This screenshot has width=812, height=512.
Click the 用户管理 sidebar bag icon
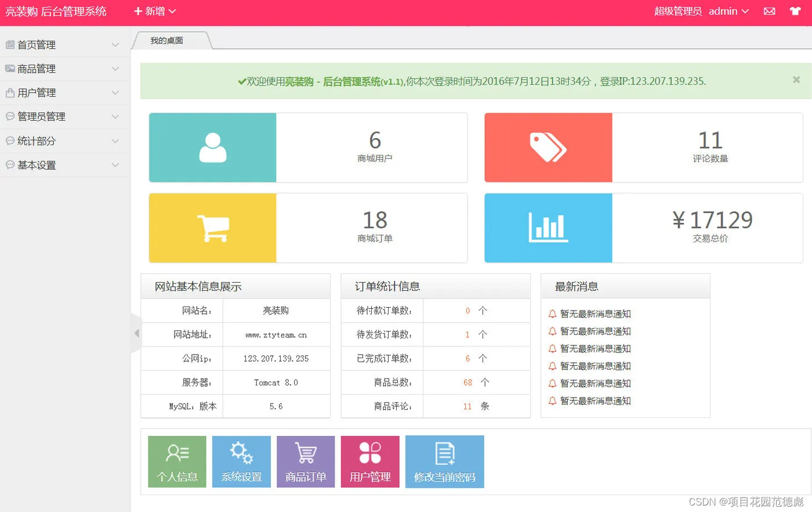pyautogui.click(x=10, y=93)
